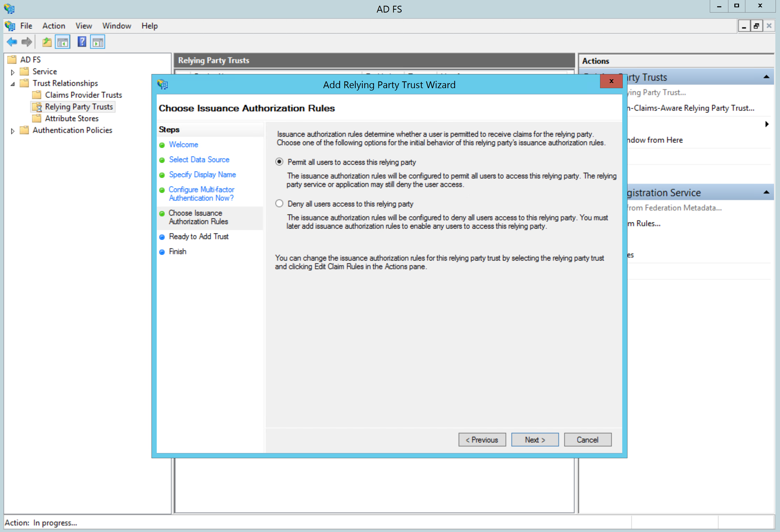Click the Attribute Stores folder icon
This screenshot has width=780, height=532.
tap(37, 118)
